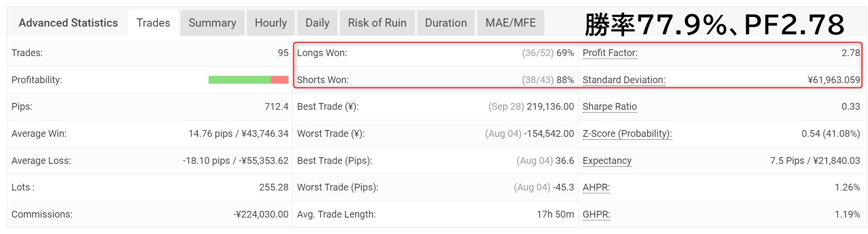Open the Sharpe Ratio definition link
Screen dimensions: 868x234
pos(609,106)
